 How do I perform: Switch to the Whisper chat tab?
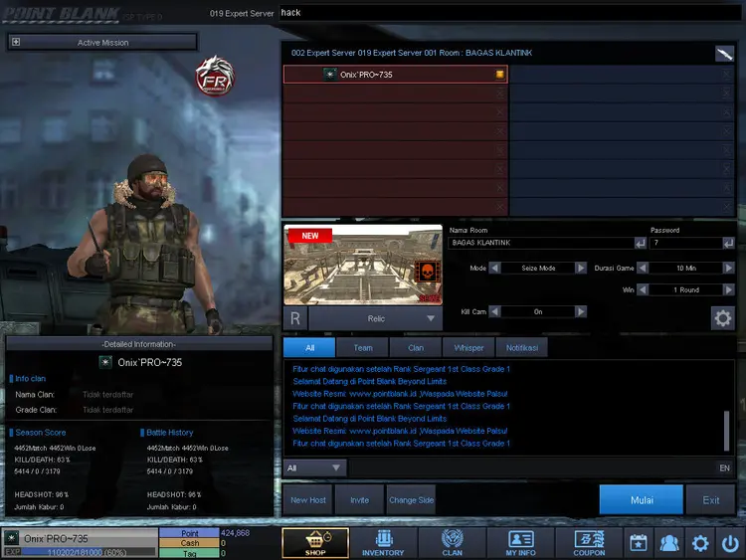[468, 348]
